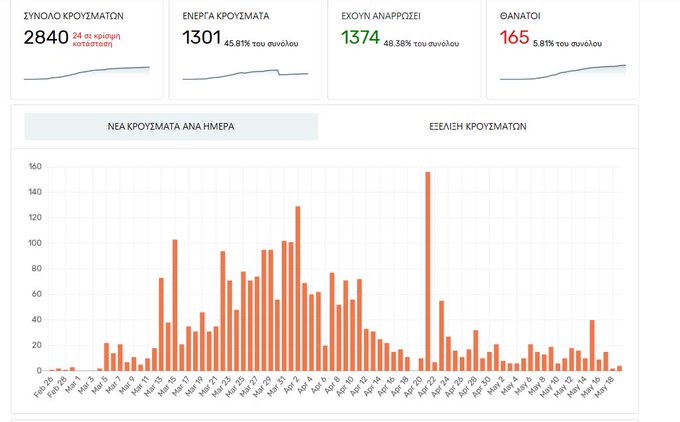
Task: Select the active cases value 1301
Action: tap(202, 38)
